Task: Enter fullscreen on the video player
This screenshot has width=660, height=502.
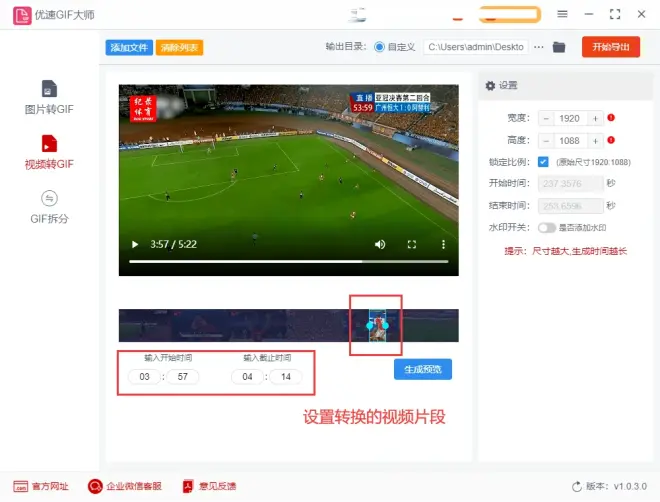Action: pos(412,244)
